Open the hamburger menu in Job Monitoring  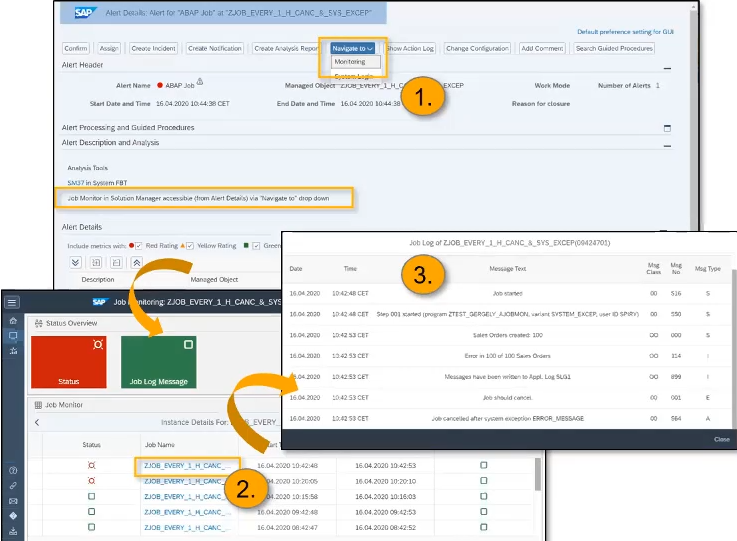coord(12,302)
